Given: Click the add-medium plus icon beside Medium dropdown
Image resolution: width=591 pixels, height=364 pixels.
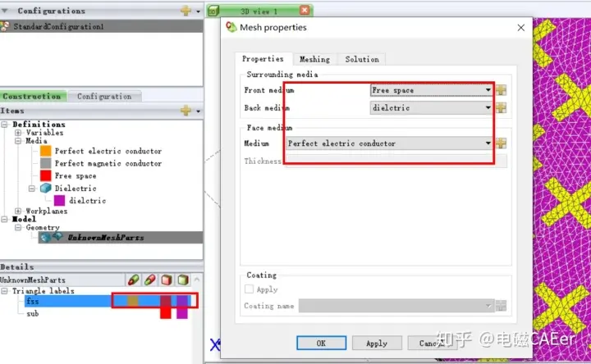Looking at the screenshot, I should pyautogui.click(x=501, y=143).
